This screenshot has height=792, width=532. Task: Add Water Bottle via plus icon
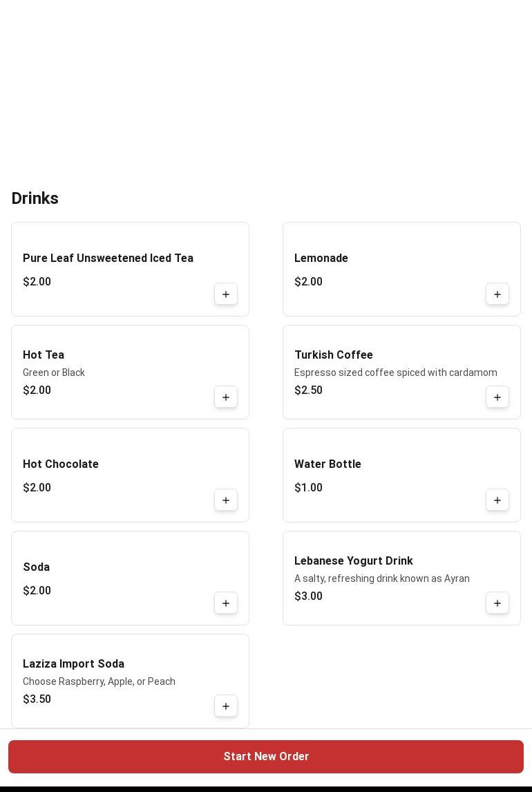coord(497,500)
